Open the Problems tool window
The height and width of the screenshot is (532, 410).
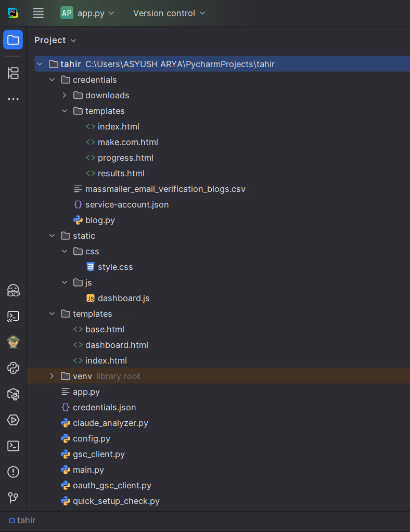coord(13,472)
